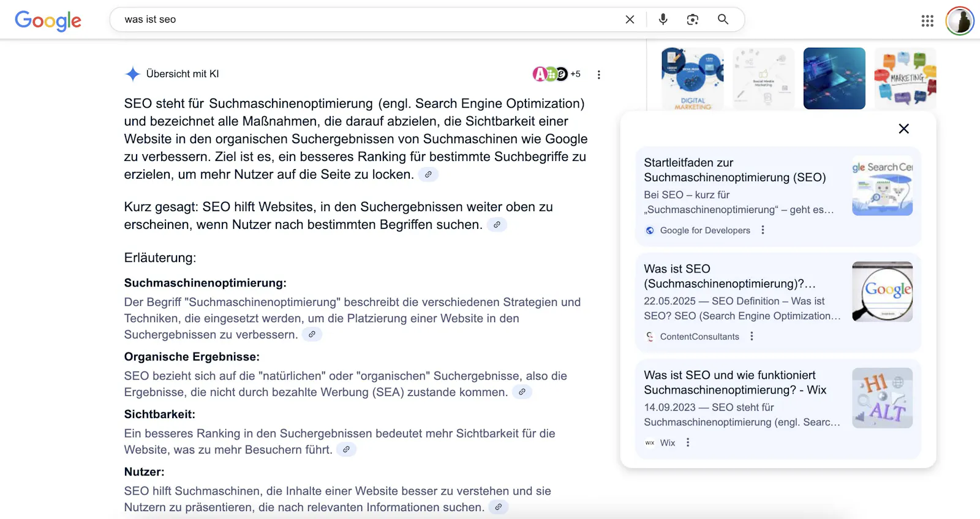Open source link after 'zustande kommen.'
Screen dimensions: 980x519
point(522,392)
